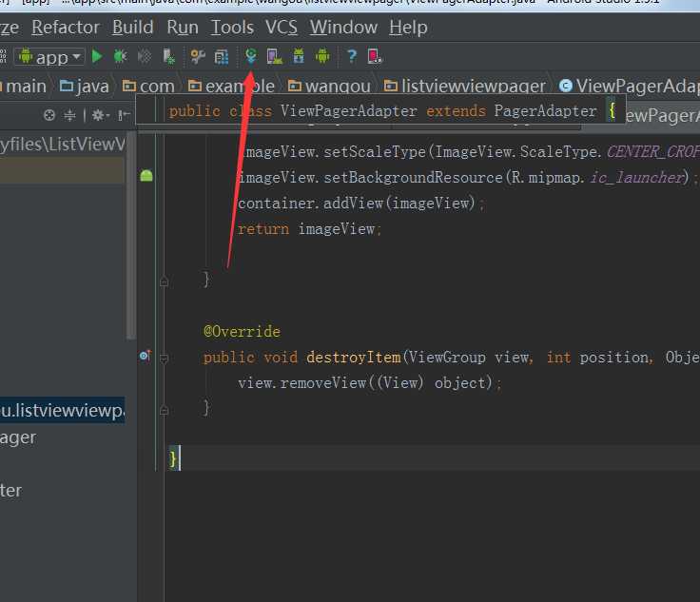Place caret at final closing brace line
The image size is (700, 602).
[x=432, y=458]
